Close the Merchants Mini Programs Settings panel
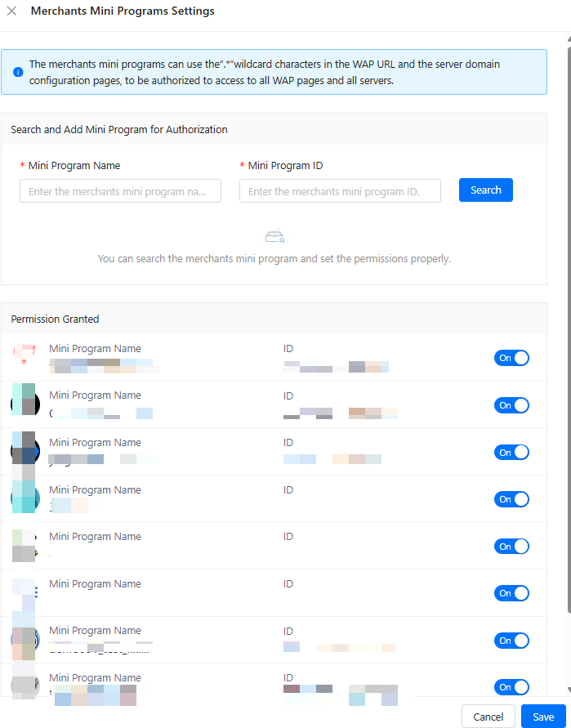This screenshot has width=571, height=728. pos(12,11)
